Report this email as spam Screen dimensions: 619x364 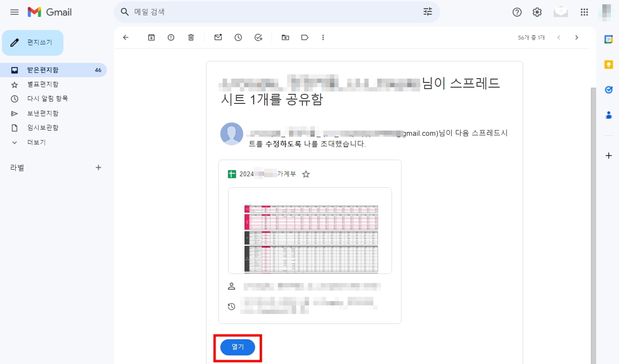(171, 37)
